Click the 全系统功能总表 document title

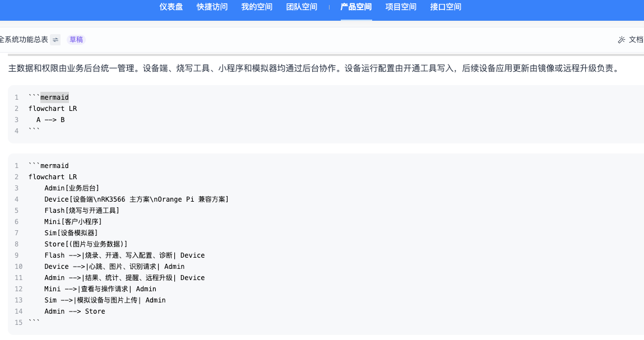[x=24, y=40]
